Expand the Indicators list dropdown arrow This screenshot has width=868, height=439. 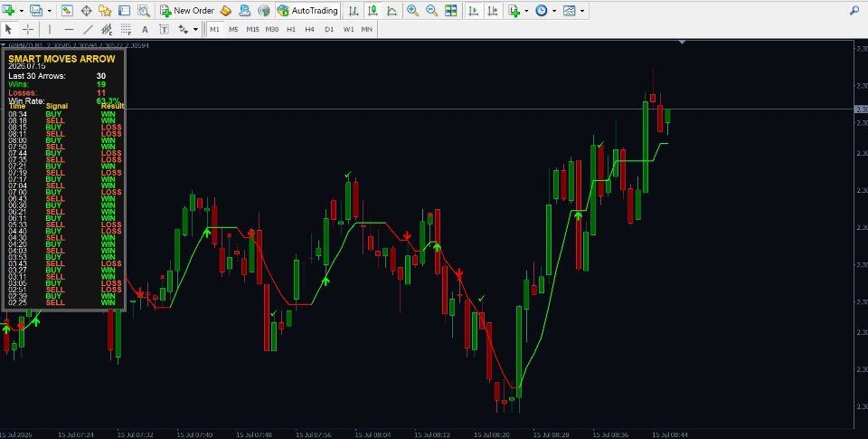coord(526,11)
